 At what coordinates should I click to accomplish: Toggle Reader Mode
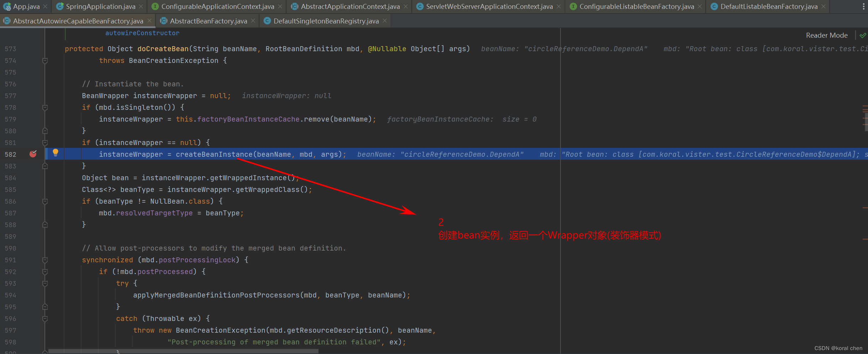tap(827, 35)
